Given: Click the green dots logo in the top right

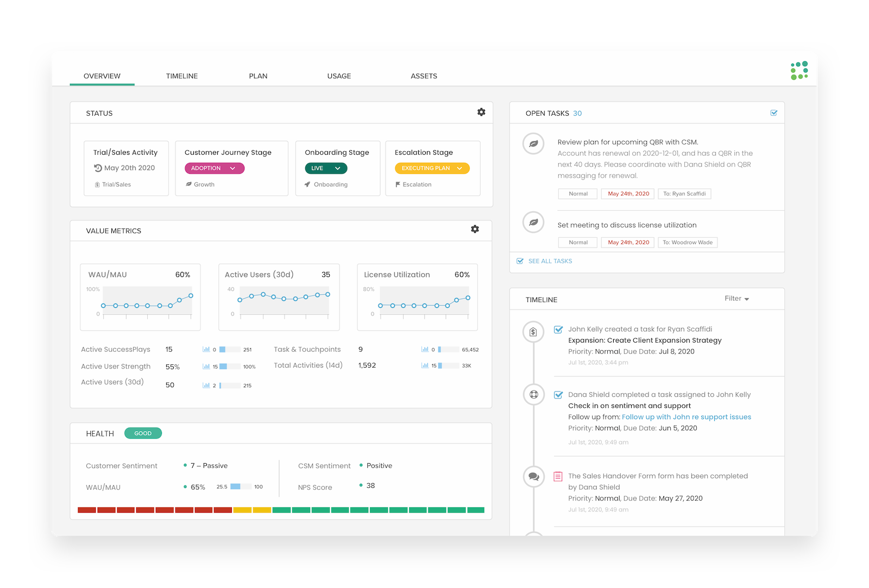Looking at the screenshot, I should [x=798, y=71].
